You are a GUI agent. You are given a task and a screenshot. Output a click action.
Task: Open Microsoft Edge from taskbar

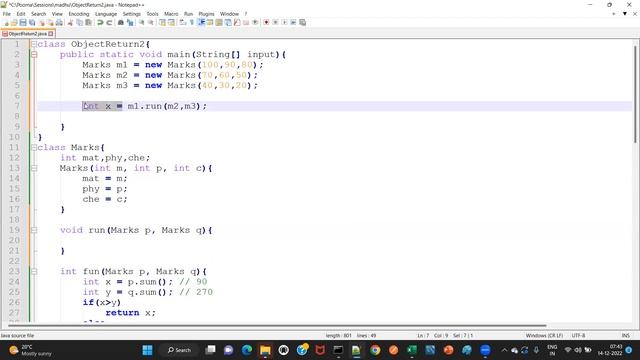point(247,350)
